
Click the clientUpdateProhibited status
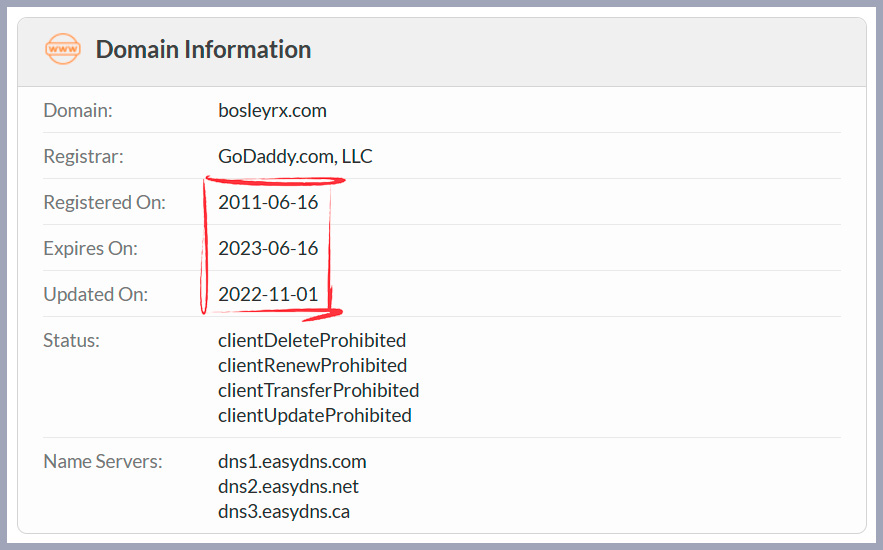(315, 415)
